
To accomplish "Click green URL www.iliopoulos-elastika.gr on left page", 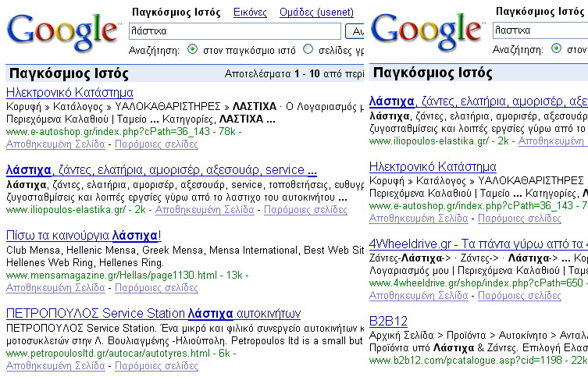I will (66, 210).
